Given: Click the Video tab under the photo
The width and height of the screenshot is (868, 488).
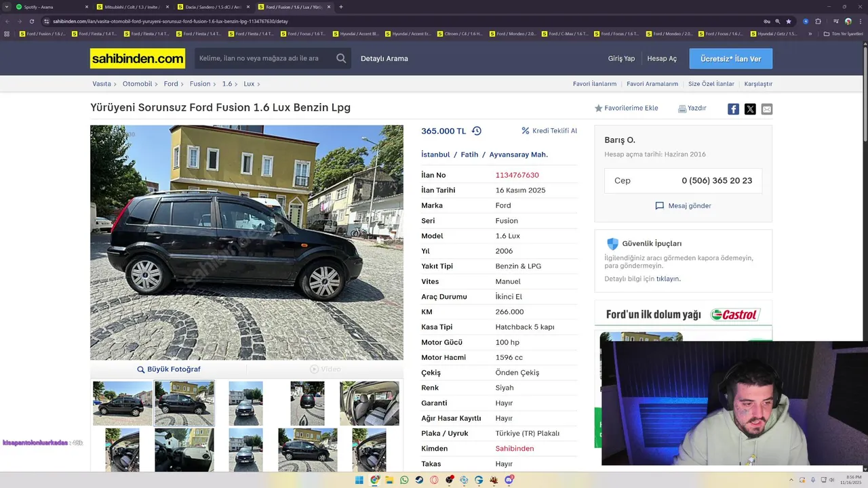Looking at the screenshot, I should [x=325, y=369].
